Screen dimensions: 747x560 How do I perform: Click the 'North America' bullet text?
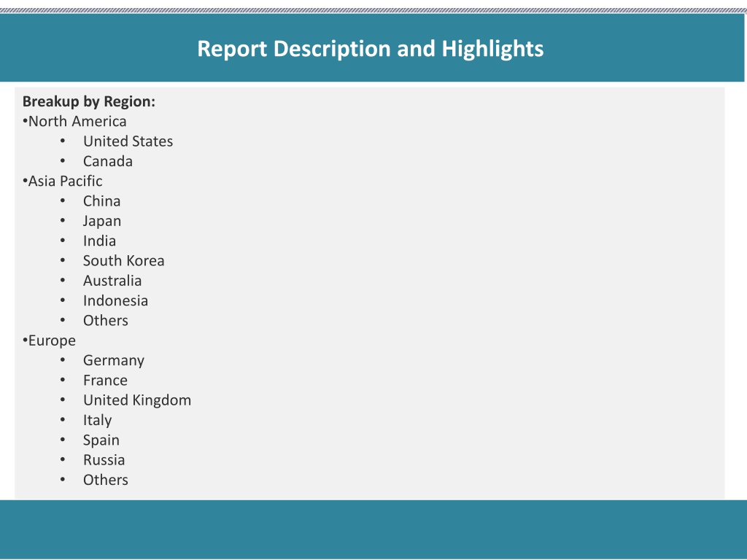pos(77,122)
